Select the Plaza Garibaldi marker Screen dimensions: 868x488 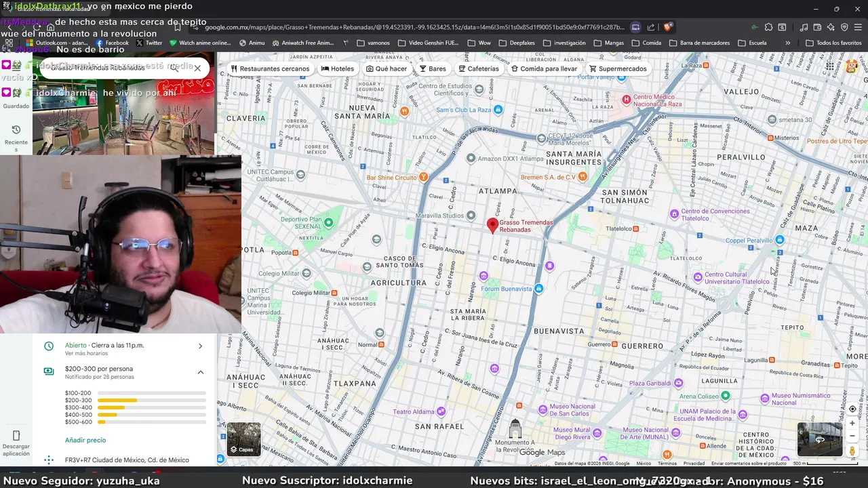coord(679,383)
